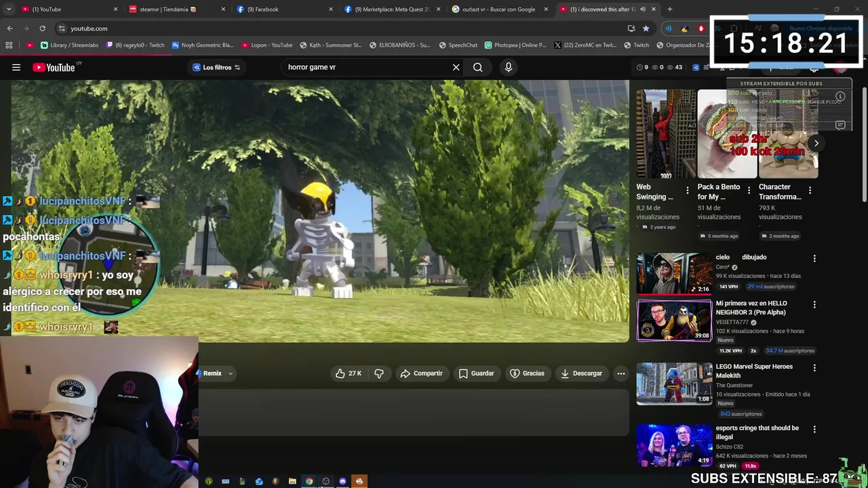
Task: Open the rageylo0 - Twitch bookmark
Action: click(135, 45)
